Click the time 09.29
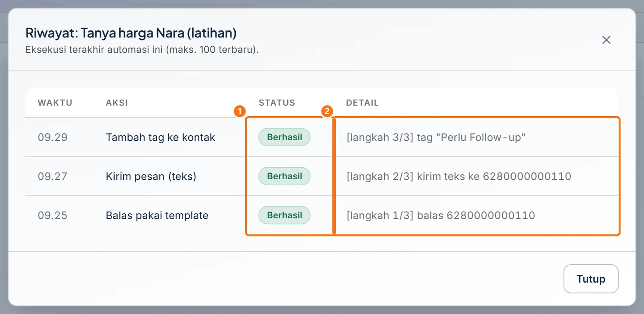644x314 pixels. tap(52, 137)
